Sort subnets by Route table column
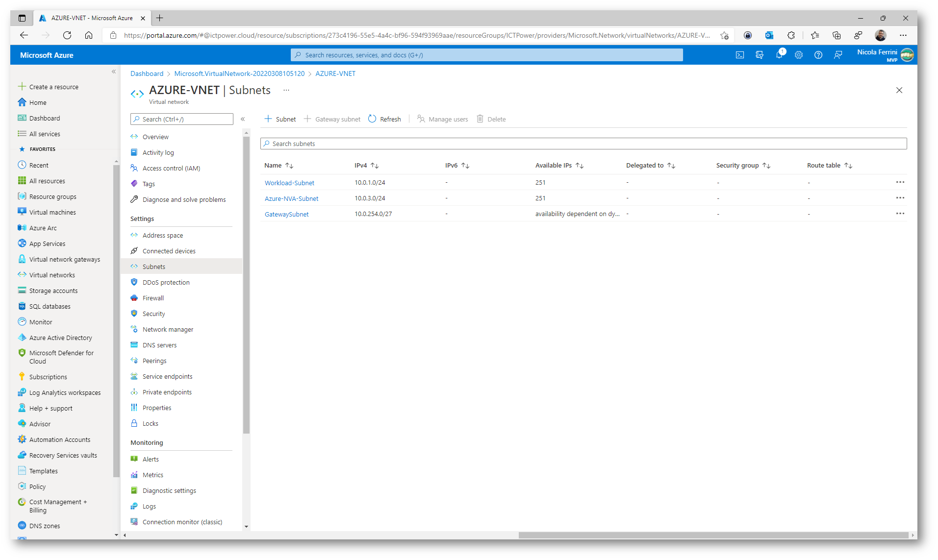938x560 pixels. (829, 166)
